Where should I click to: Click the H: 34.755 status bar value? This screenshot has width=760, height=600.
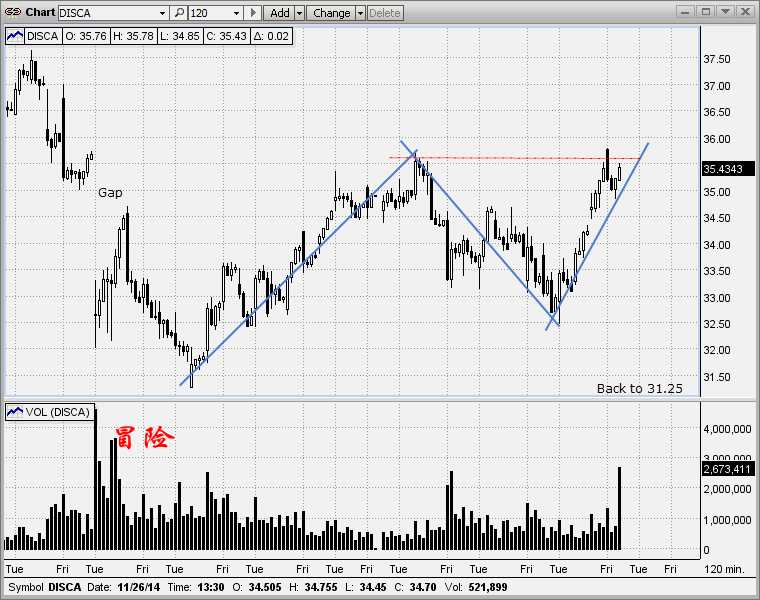313,587
